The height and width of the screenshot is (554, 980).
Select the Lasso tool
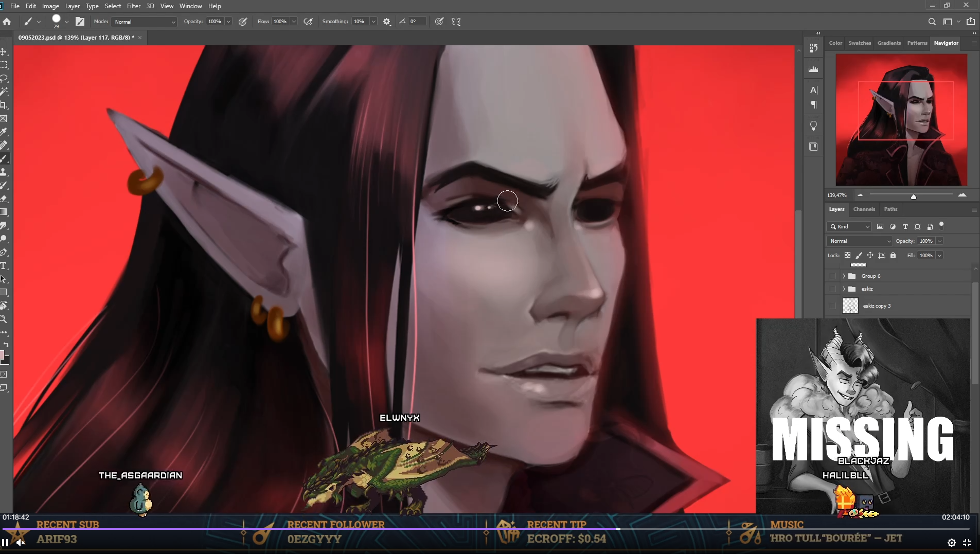tap(4, 78)
